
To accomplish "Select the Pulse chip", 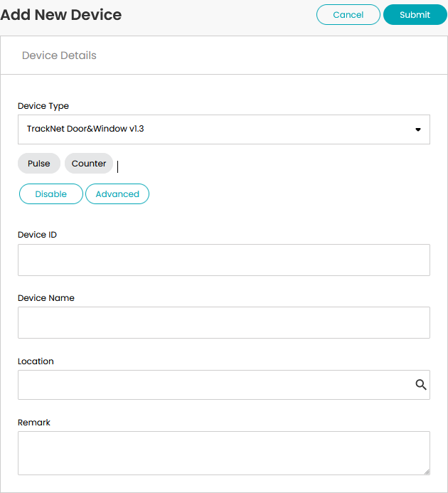I will tap(39, 164).
